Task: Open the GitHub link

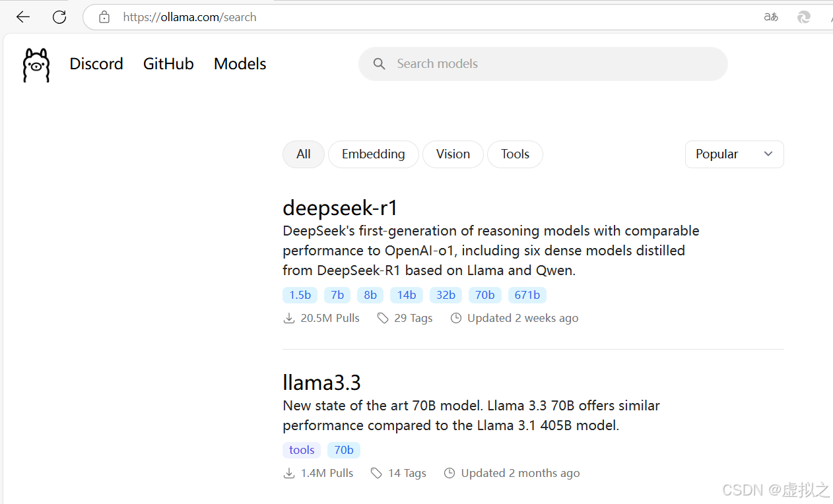Action: point(168,64)
